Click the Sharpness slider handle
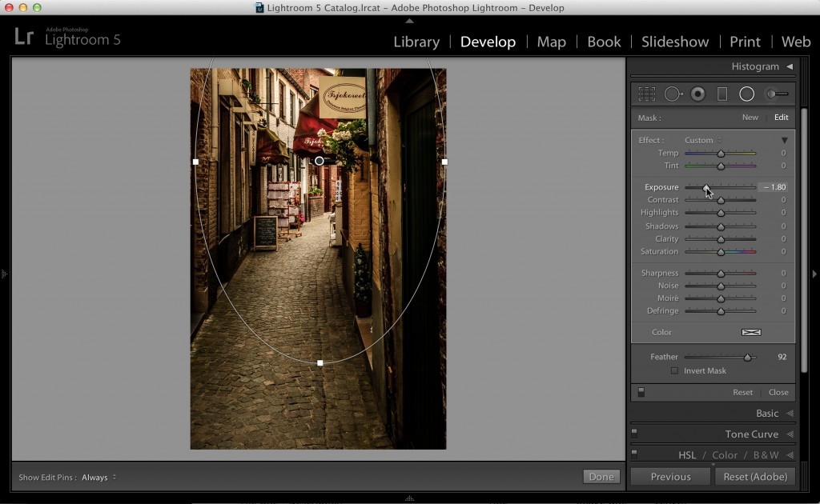 click(721, 273)
